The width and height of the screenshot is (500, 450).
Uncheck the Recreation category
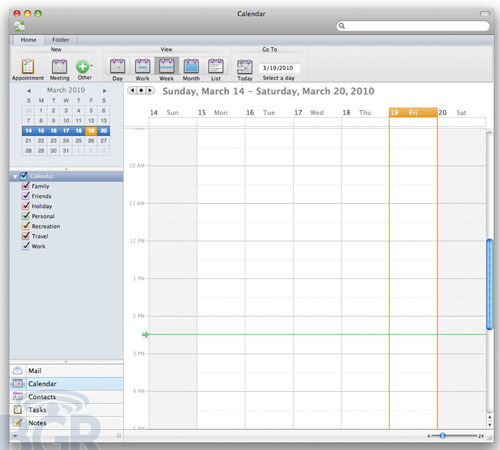pyautogui.click(x=26, y=226)
